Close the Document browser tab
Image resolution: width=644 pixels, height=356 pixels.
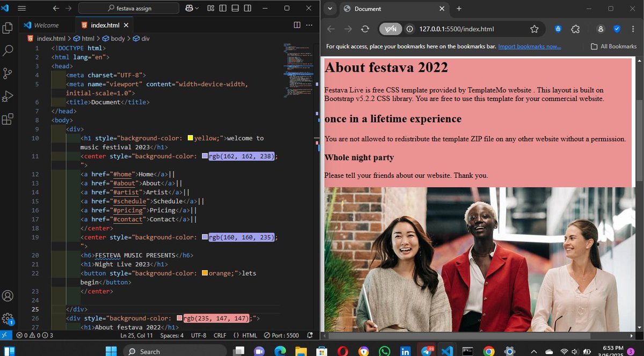[x=442, y=9]
